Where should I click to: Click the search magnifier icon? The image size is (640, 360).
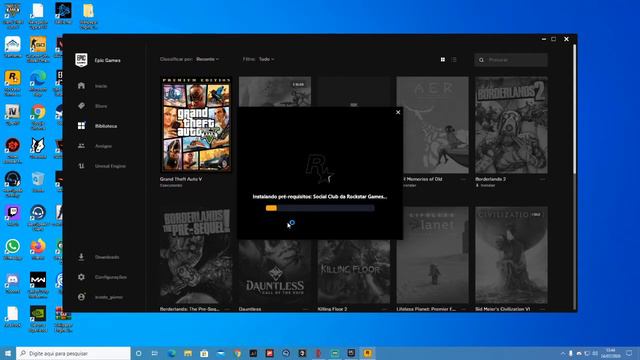click(481, 60)
